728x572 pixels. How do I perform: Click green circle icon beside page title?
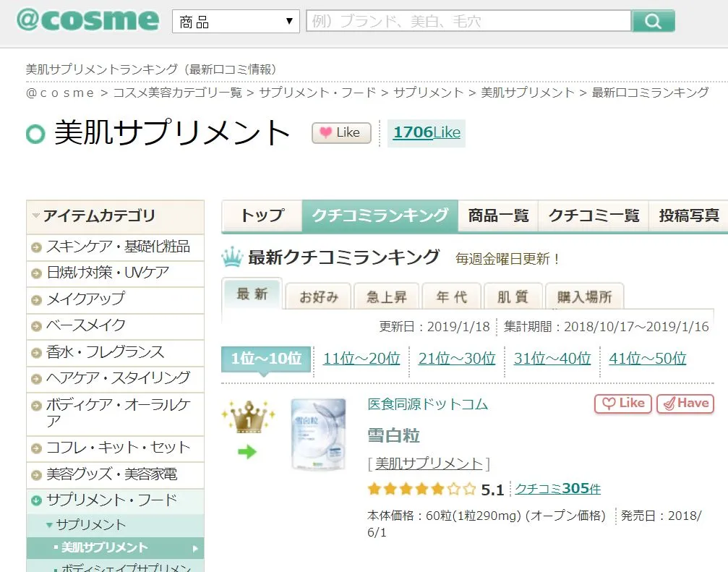point(35,135)
